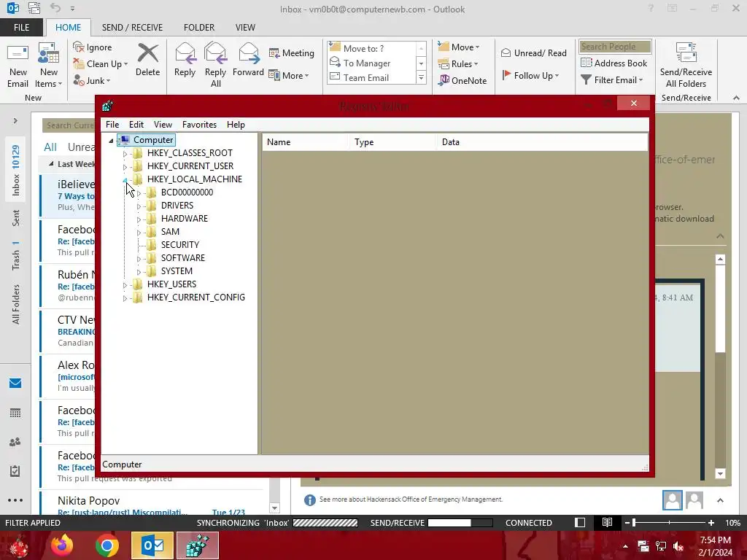Collapse the Computer root node
The height and width of the screenshot is (560, 747).
[111, 141]
